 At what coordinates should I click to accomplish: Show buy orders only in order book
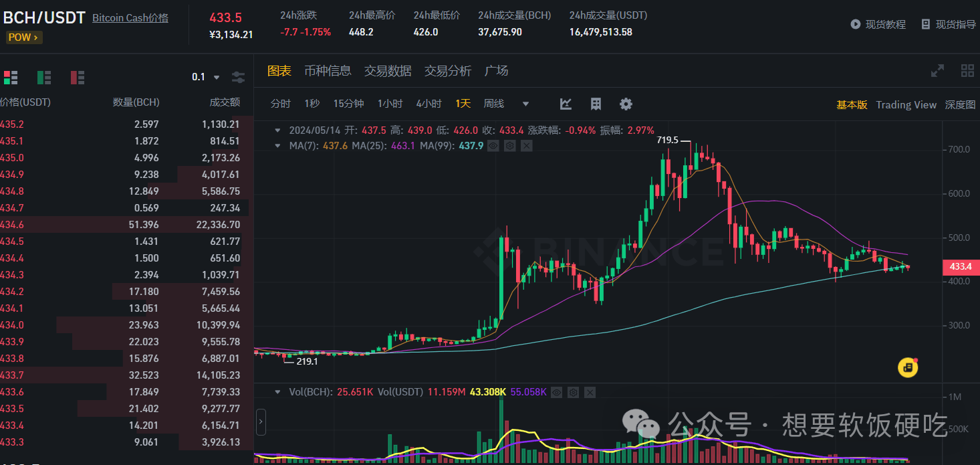coord(44,77)
